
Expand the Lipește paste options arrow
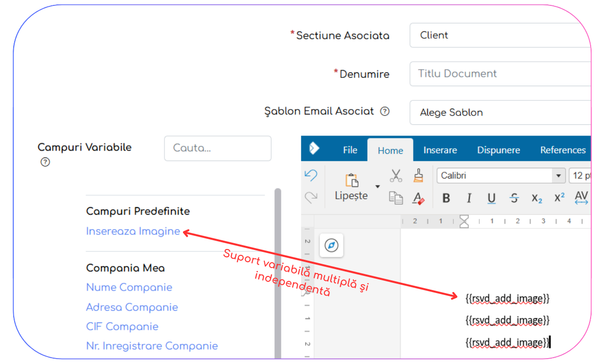click(x=377, y=186)
